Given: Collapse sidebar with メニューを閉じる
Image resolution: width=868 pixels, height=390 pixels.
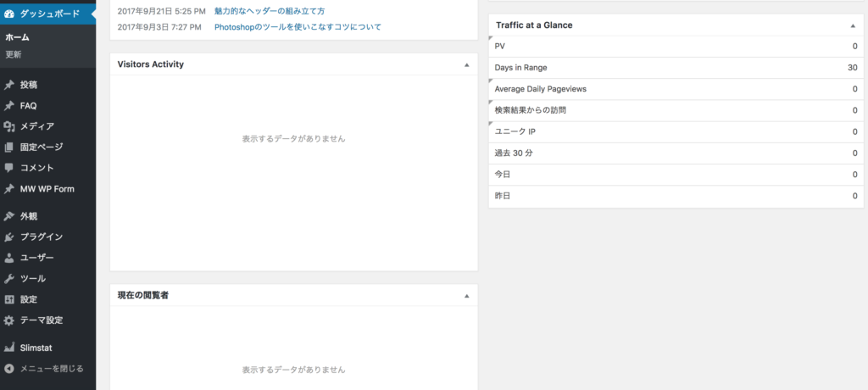Looking at the screenshot, I should (51, 369).
